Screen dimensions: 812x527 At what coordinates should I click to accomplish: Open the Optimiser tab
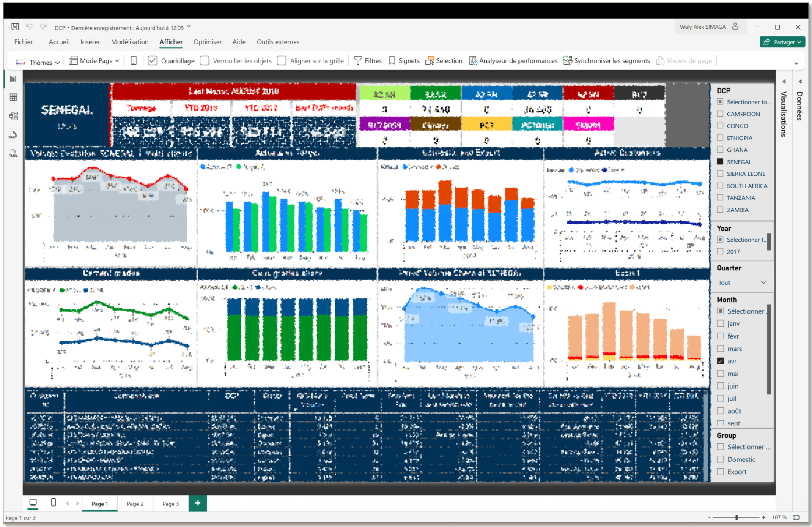click(207, 42)
